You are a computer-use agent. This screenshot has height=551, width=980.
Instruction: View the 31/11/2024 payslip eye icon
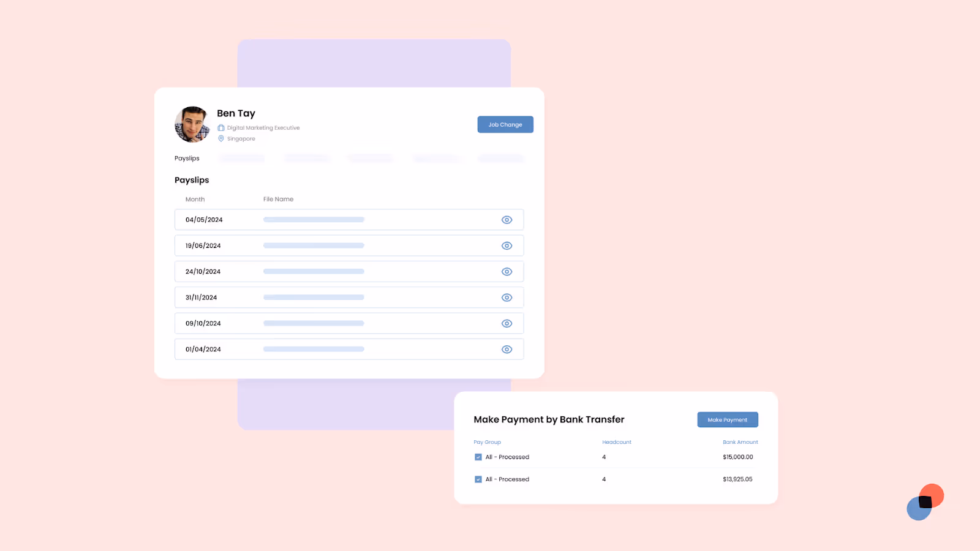[x=507, y=298]
